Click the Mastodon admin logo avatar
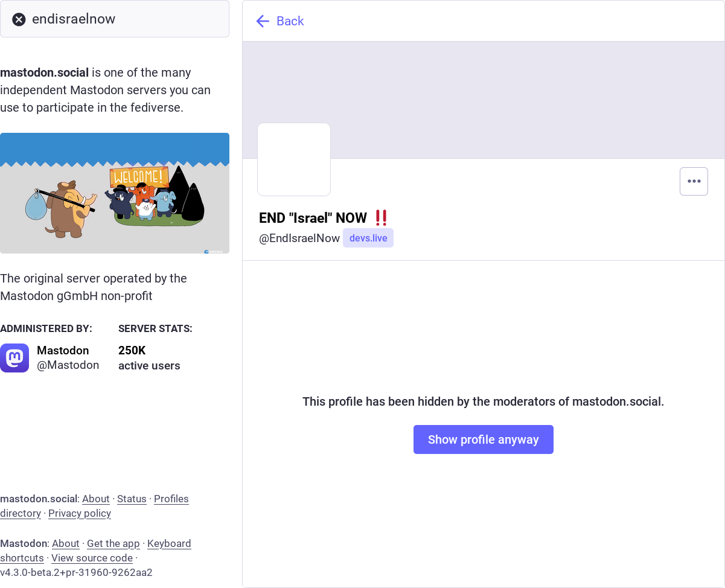 tap(14, 358)
